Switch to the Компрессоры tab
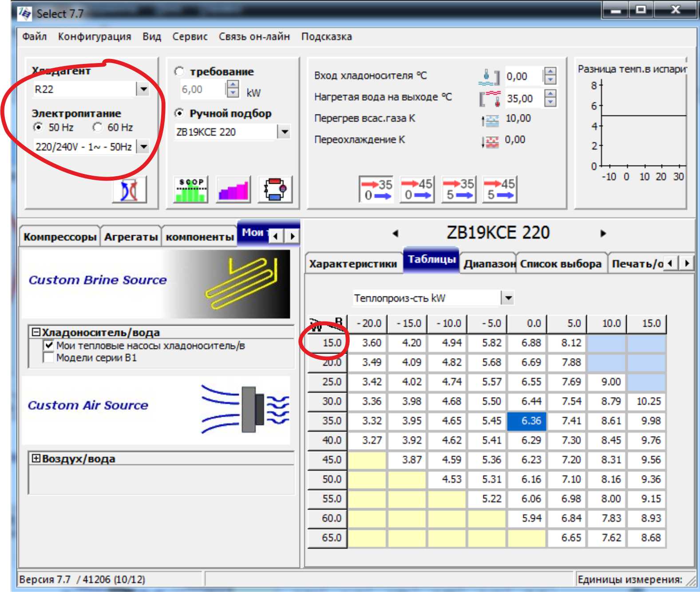Image resolution: width=700 pixels, height=592 pixels. [x=60, y=237]
